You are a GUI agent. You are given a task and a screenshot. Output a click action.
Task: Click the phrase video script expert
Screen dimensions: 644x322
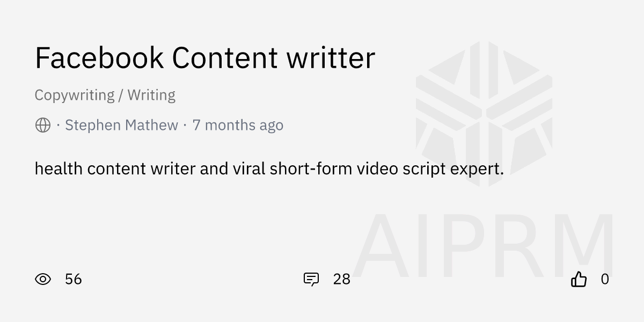coord(430,169)
